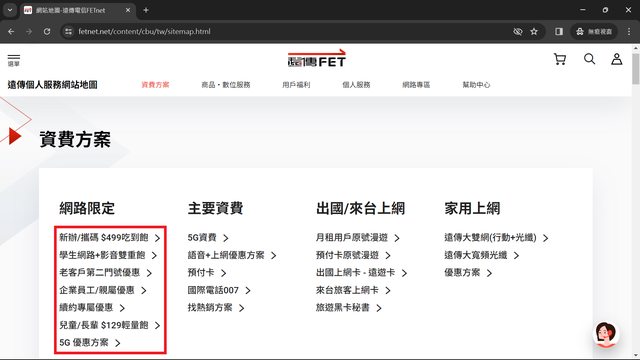Select the 幫助中心 navigation tab
Image resolution: width=640 pixels, height=360 pixels.
(x=476, y=85)
